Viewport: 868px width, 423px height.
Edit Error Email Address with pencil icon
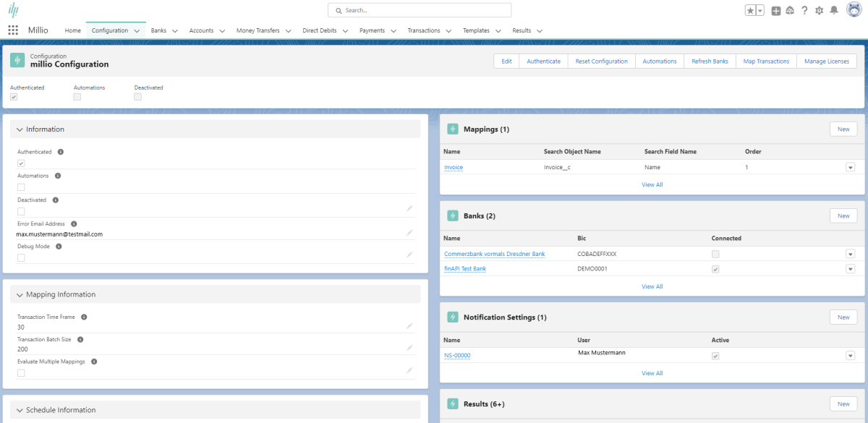409,233
